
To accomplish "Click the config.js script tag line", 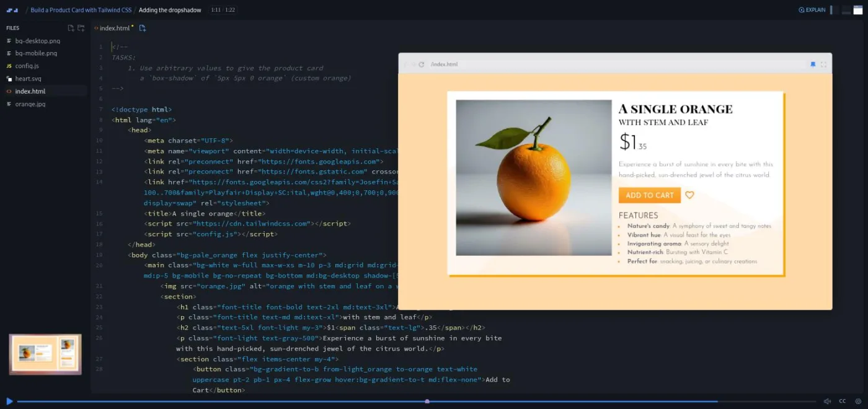I will pyautogui.click(x=210, y=234).
